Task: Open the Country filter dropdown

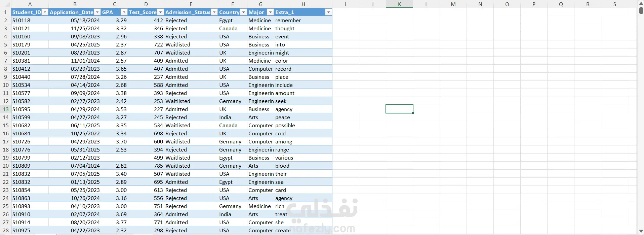Action: 243,12
